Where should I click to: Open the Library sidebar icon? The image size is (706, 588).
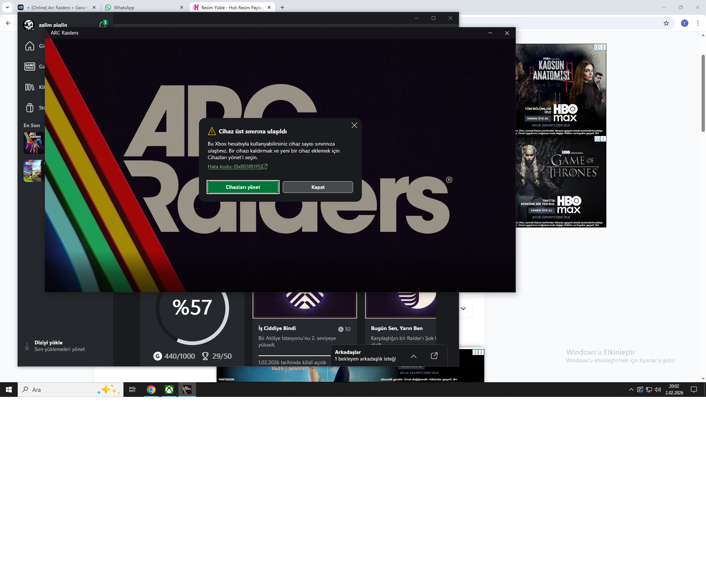(x=30, y=87)
